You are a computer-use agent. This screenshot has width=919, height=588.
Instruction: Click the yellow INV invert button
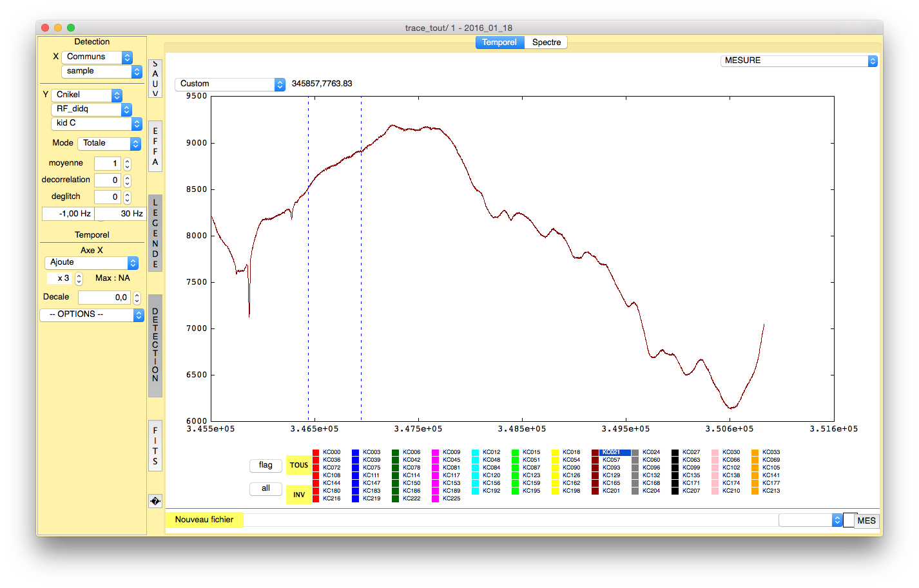click(298, 495)
